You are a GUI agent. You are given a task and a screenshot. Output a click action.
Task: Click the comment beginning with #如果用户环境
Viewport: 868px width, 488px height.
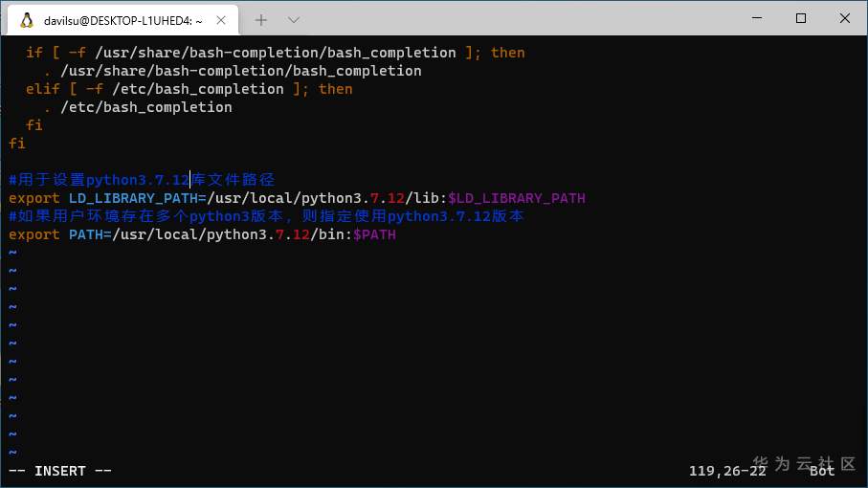pos(266,216)
